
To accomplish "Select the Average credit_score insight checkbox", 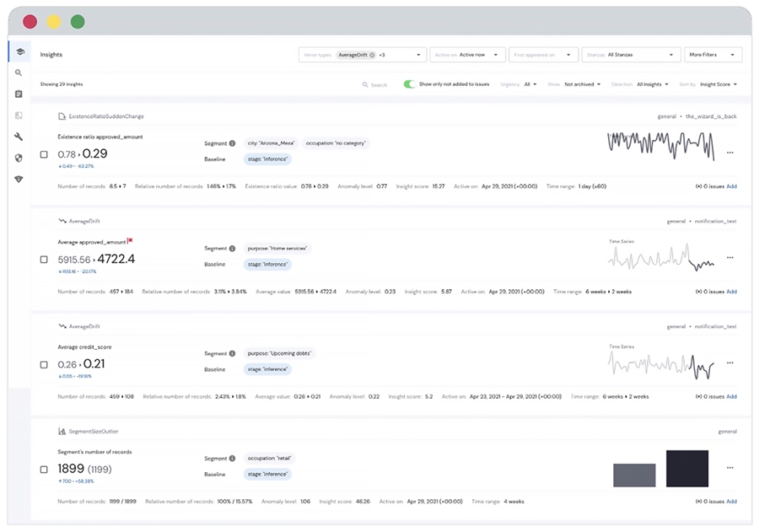I will pyautogui.click(x=44, y=364).
